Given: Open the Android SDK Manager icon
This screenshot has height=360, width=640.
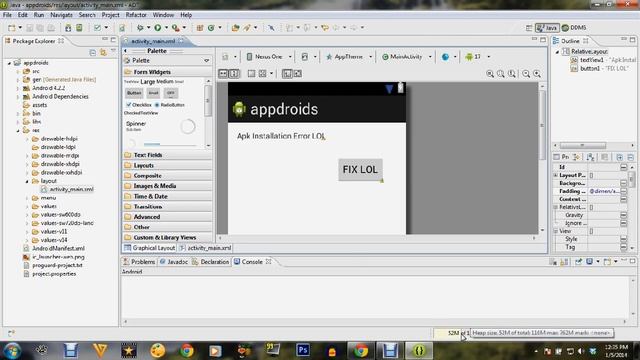Looking at the screenshot, I should [68, 27].
